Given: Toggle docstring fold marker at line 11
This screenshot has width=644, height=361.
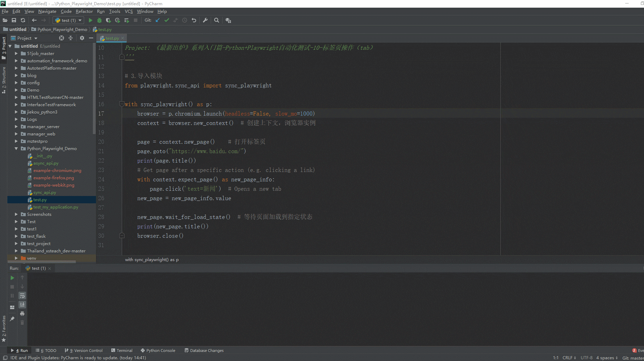Looking at the screenshot, I should tap(122, 57).
